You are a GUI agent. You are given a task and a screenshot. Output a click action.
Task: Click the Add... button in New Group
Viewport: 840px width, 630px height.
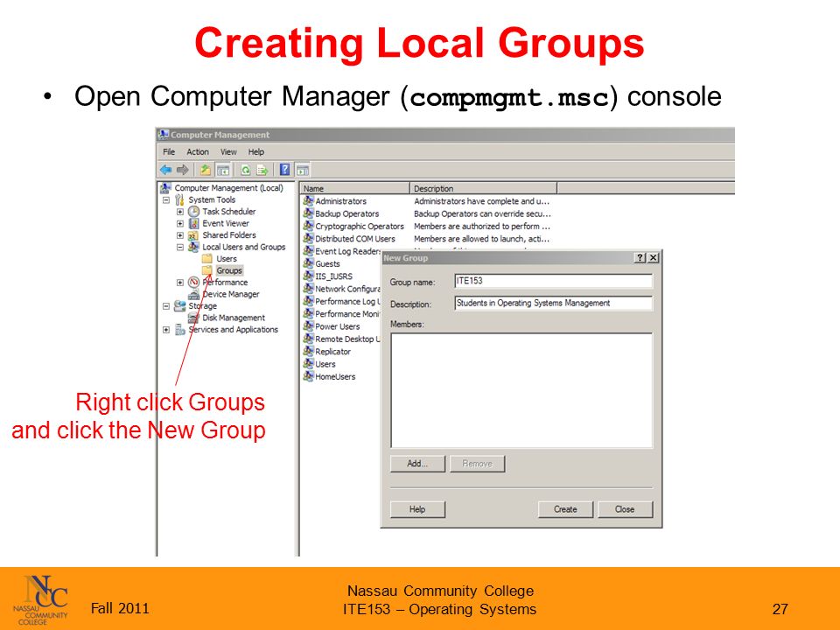pos(418,464)
